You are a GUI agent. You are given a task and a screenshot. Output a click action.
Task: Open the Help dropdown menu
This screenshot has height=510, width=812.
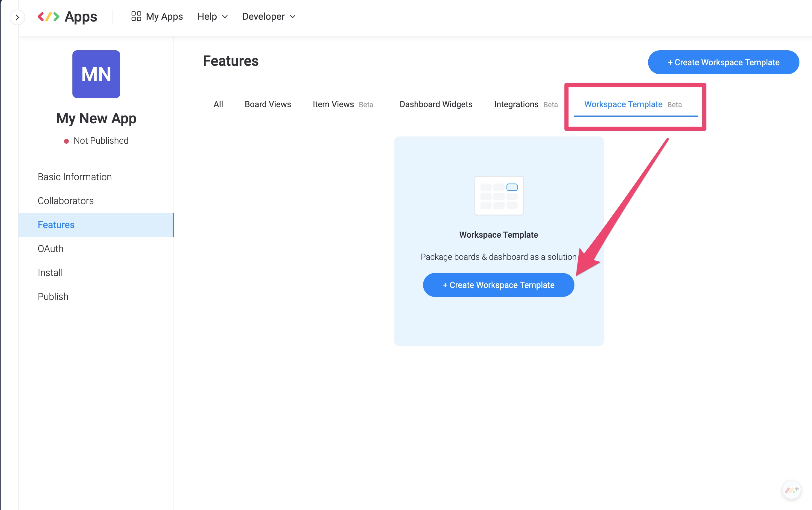click(x=212, y=16)
